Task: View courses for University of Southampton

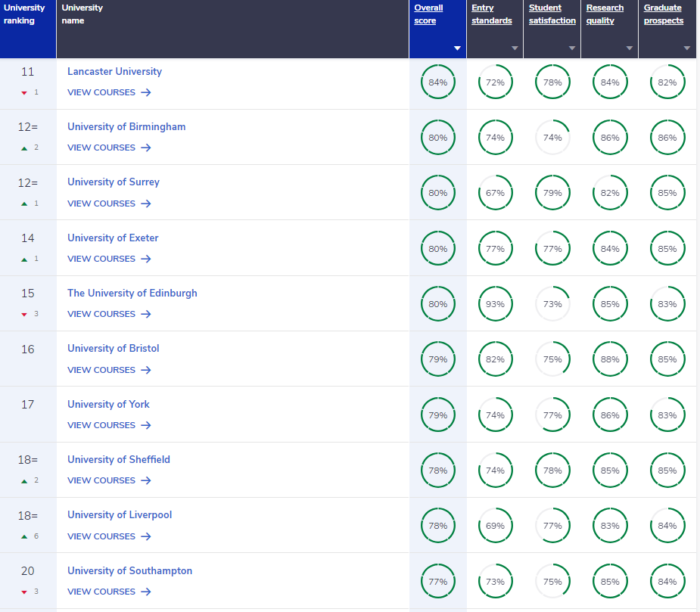Action: click(110, 592)
